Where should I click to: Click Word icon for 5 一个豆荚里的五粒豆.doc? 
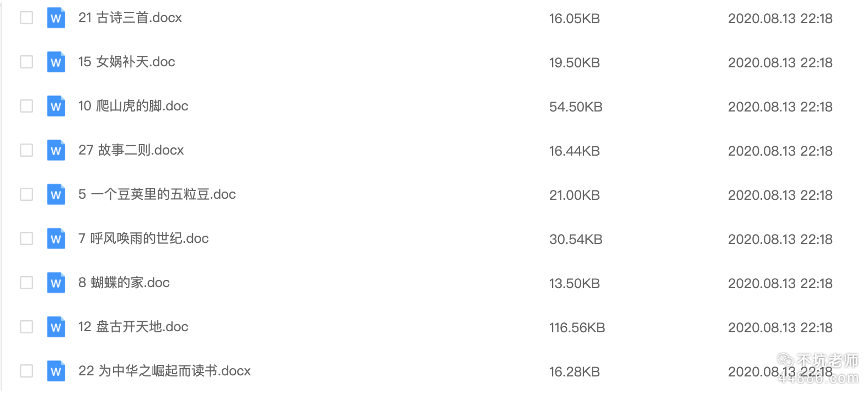click(x=56, y=195)
